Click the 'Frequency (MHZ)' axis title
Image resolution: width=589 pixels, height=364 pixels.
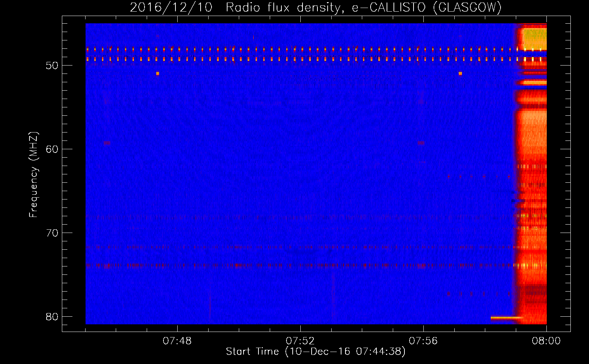(x=33, y=174)
